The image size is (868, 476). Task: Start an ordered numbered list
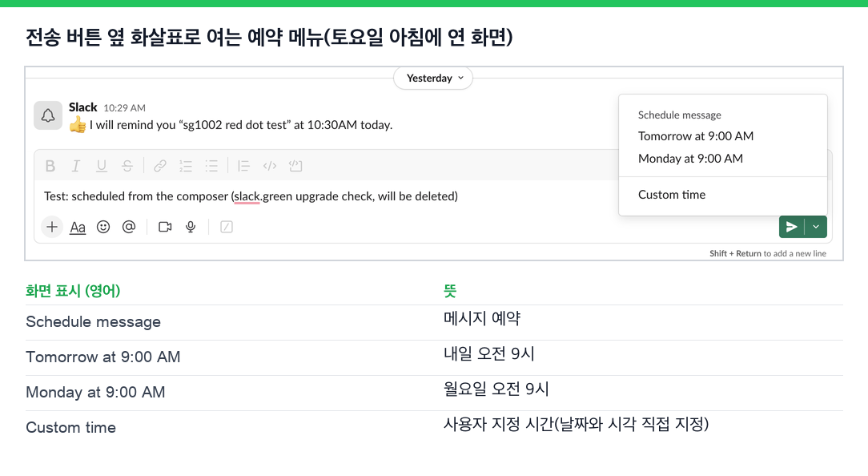tap(186, 166)
